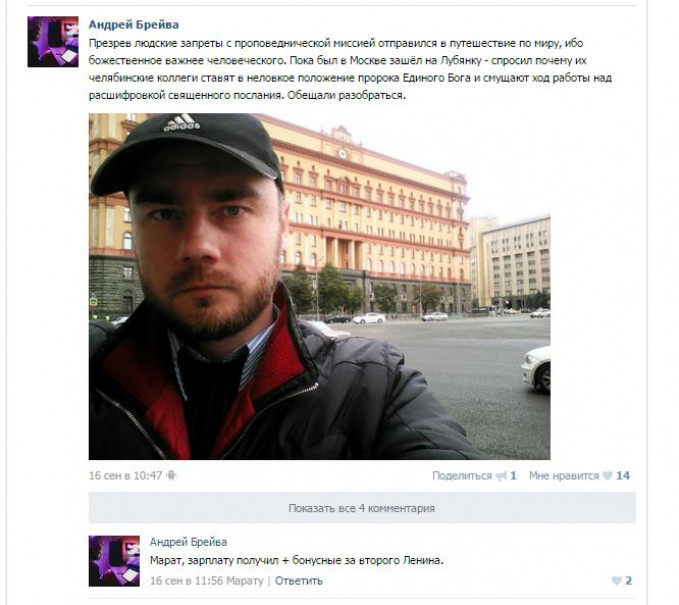Screen dimensions: 679x605
Task: Open the share count number 1
Action: tap(513, 476)
